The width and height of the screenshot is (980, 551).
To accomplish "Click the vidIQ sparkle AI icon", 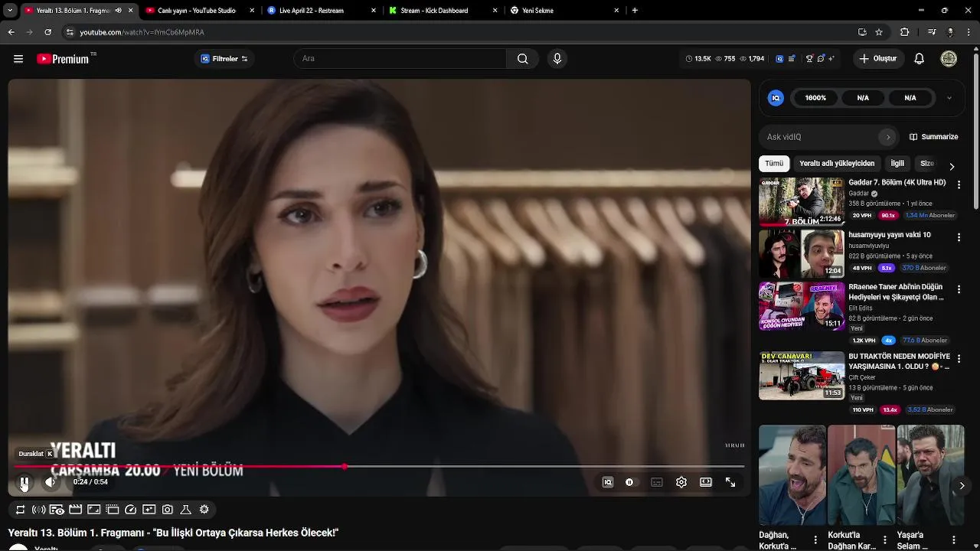I will tap(831, 59).
